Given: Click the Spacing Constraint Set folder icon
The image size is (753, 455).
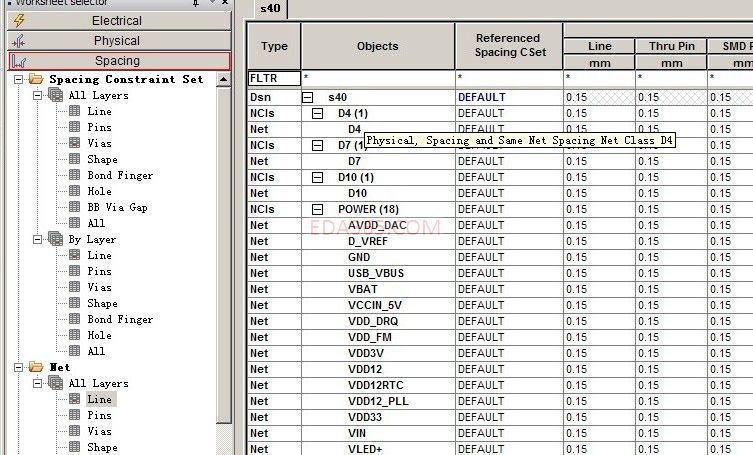Looking at the screenshot, I should click(36, 79).
